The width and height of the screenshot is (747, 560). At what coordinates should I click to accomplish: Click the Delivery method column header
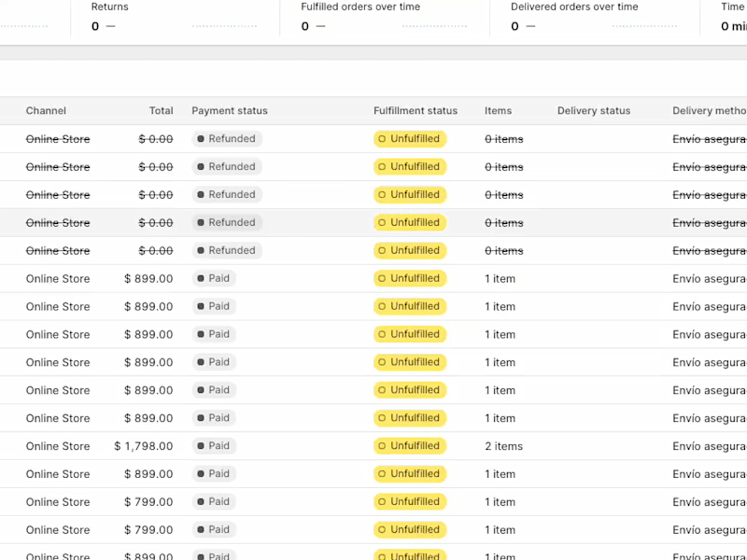[x=710, y=110]
